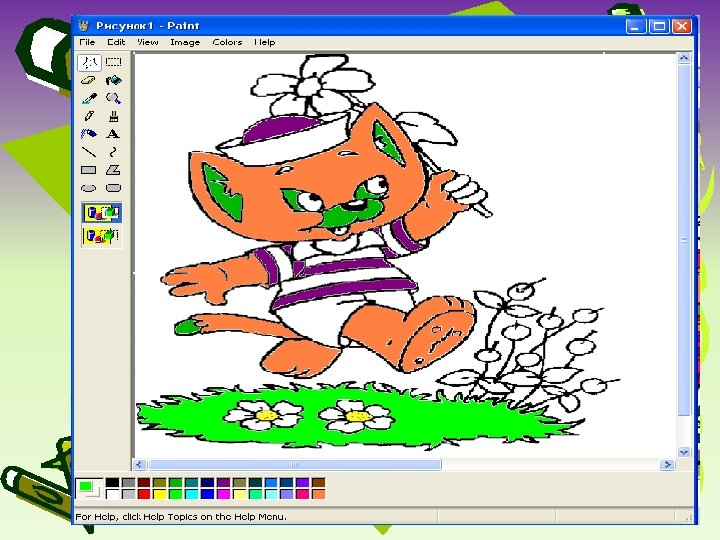Viewport: 720px width, 540px height.
Task: Click the horizontal scrollbar thumb
Action: coord(295,465)
